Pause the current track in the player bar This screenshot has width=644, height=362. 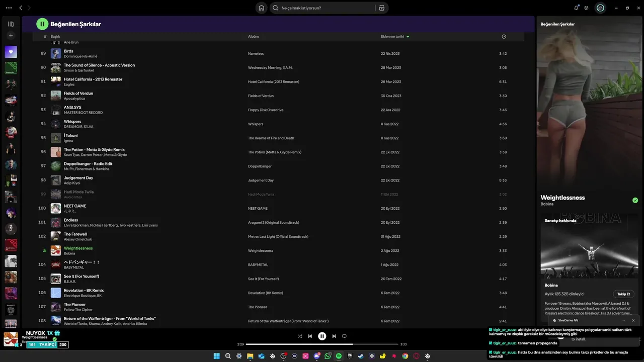(322, 336)
